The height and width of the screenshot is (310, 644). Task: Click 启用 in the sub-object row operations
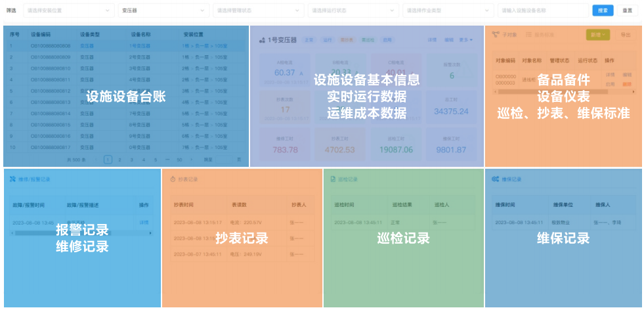611,84
